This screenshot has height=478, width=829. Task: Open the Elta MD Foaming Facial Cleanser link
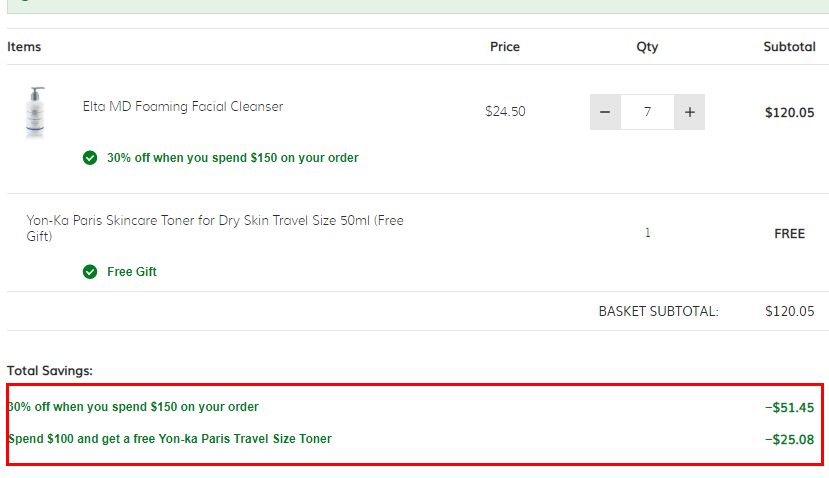tap(183, 106)
